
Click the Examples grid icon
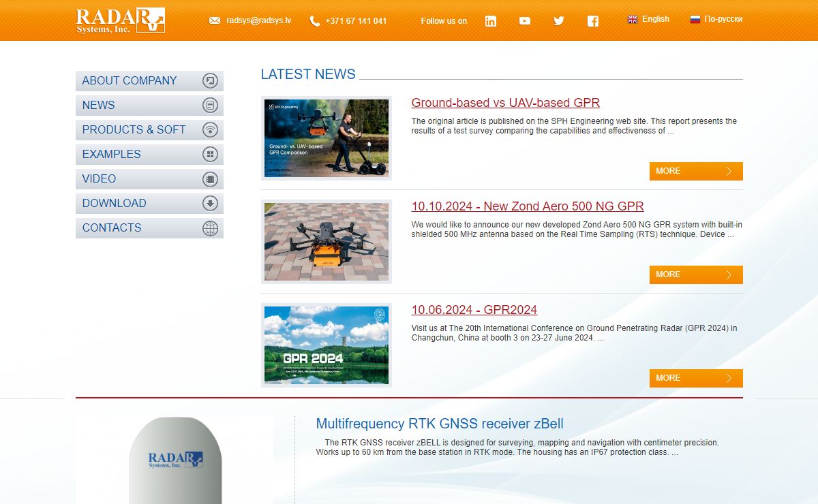[211, 155]
